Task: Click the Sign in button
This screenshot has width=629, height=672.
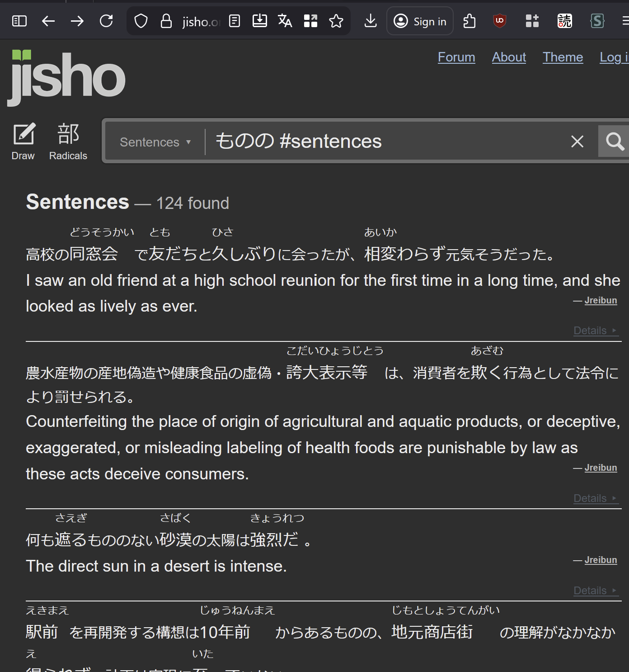Action: click(x=420, y=21)
